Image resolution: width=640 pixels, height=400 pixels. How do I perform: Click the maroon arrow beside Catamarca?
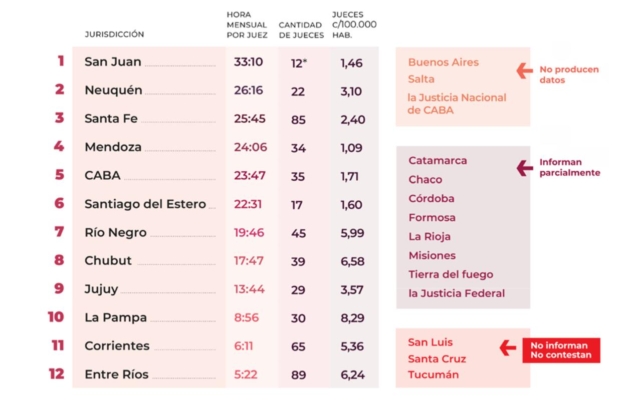tap(523, 167)
